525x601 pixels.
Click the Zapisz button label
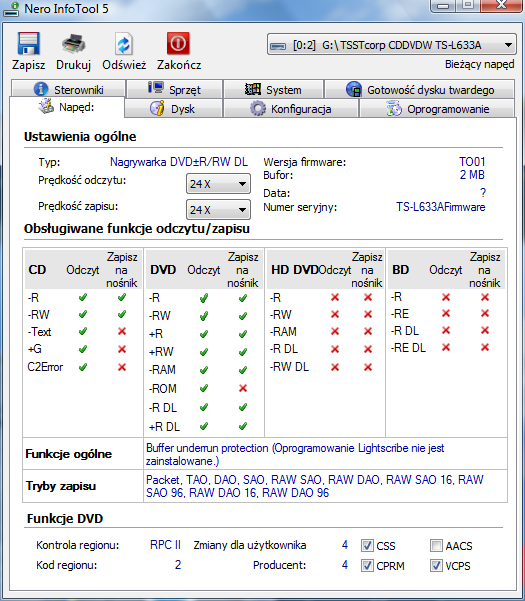(x=28, y=65)
